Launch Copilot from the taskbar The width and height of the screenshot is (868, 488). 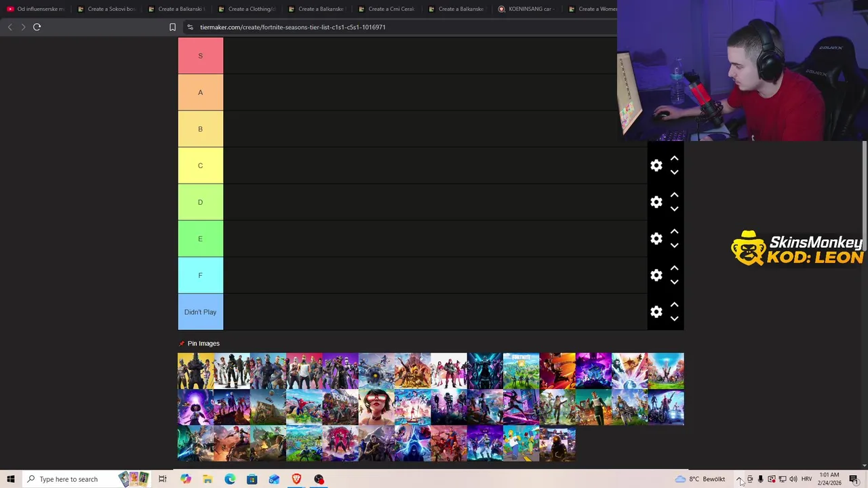pyautogui.click(x=185, y=479)
